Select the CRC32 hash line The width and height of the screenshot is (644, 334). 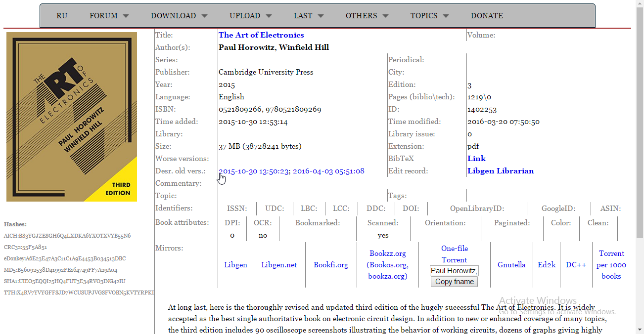click(25, 247)
